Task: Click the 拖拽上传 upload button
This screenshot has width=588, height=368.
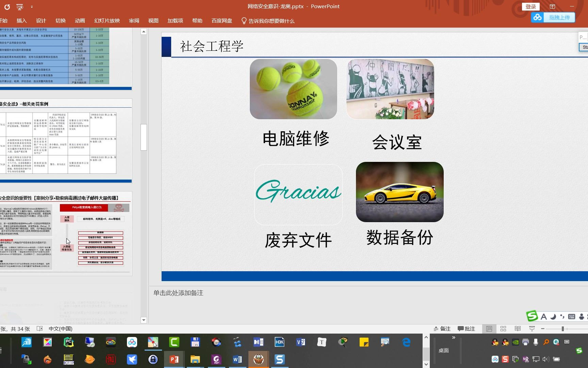Action: 559,17
